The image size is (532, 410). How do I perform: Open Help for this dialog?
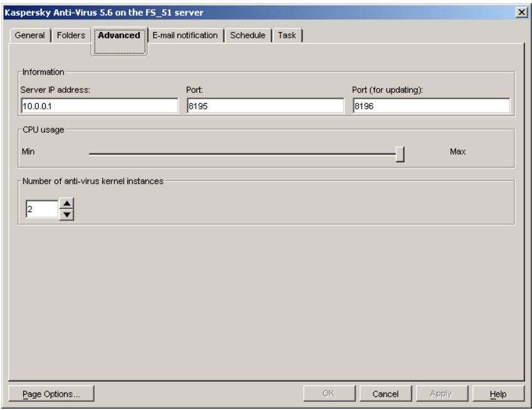[x=498, y=394]
